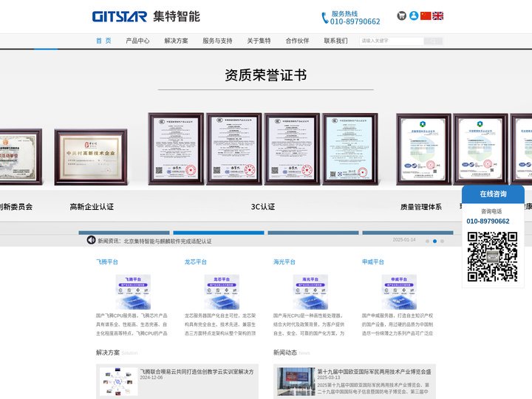532x399 pixels.
Task: Click the phone hotline icon
Action: 324,18
